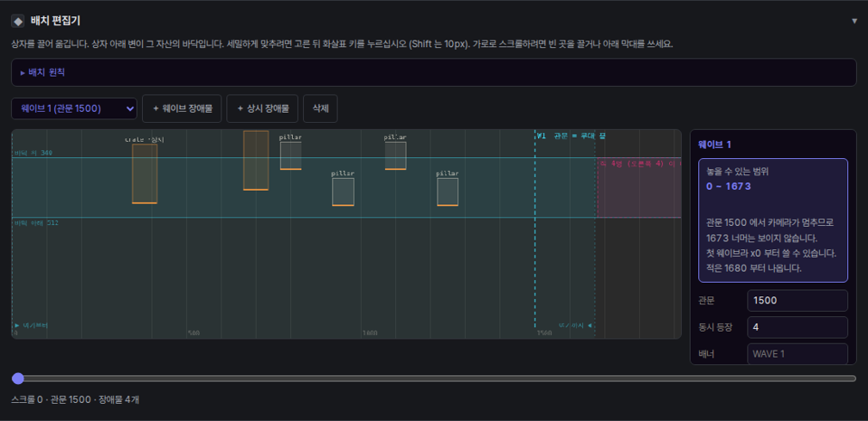Viewport: 868px width, 421px height.
Task: Select the lower-right pillar box nearest the W1 line
Action: tap(448, 192)
